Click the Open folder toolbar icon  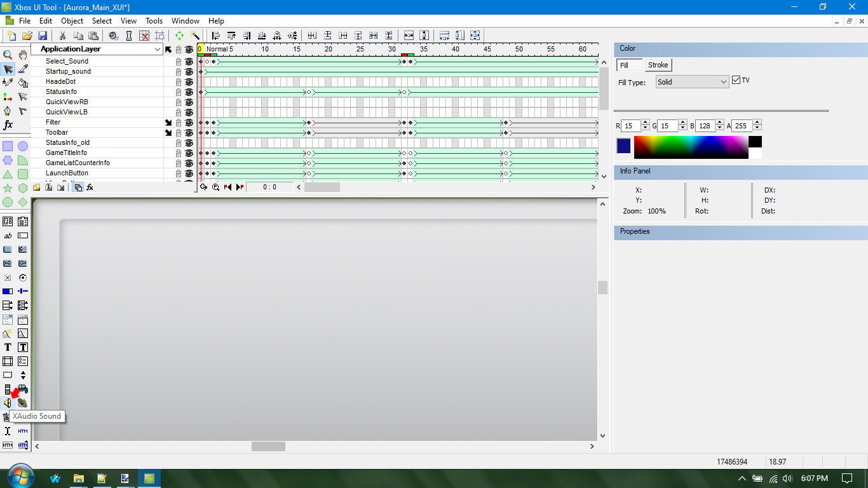[27, 36]
